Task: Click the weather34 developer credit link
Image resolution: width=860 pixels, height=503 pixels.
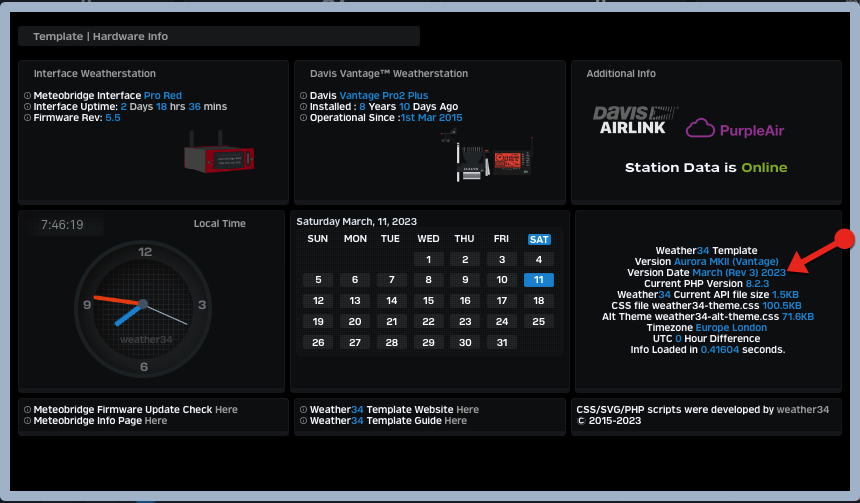Action: [x=802, y=409]
